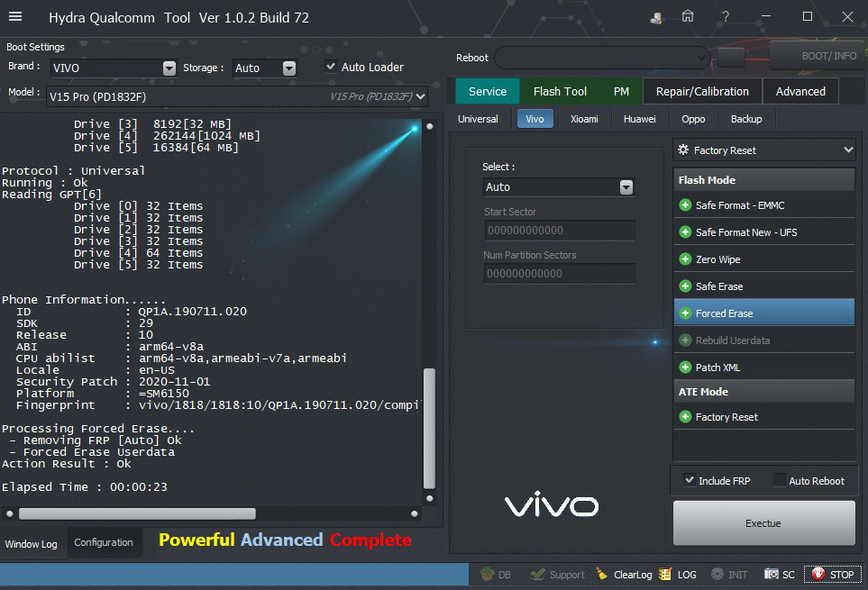Switch to the Service tab
The image size is (868, 590).
click(x=487, y=91)
